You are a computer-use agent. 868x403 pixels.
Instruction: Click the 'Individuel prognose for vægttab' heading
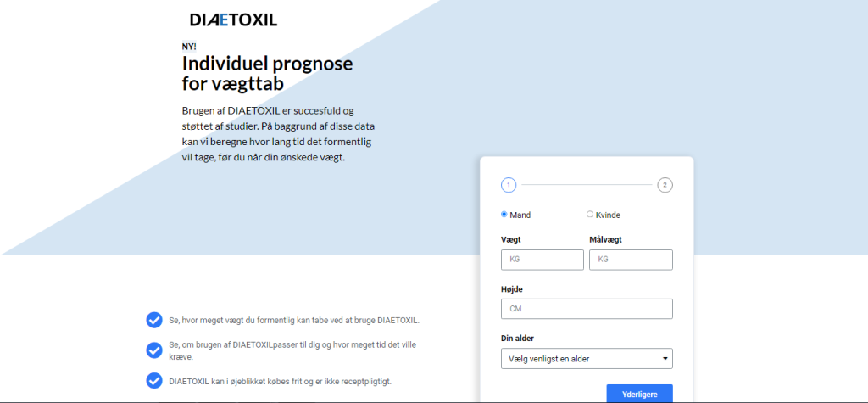[267, 73]
